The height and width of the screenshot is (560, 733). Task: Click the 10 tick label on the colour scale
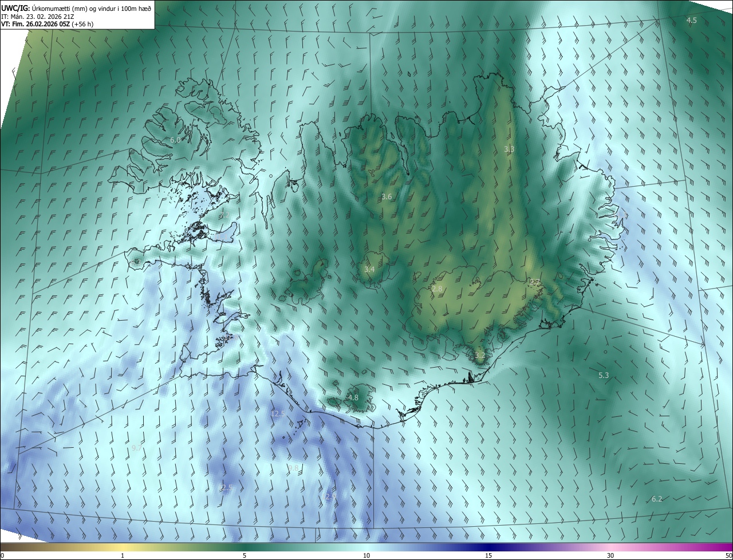tap(366, 555)
